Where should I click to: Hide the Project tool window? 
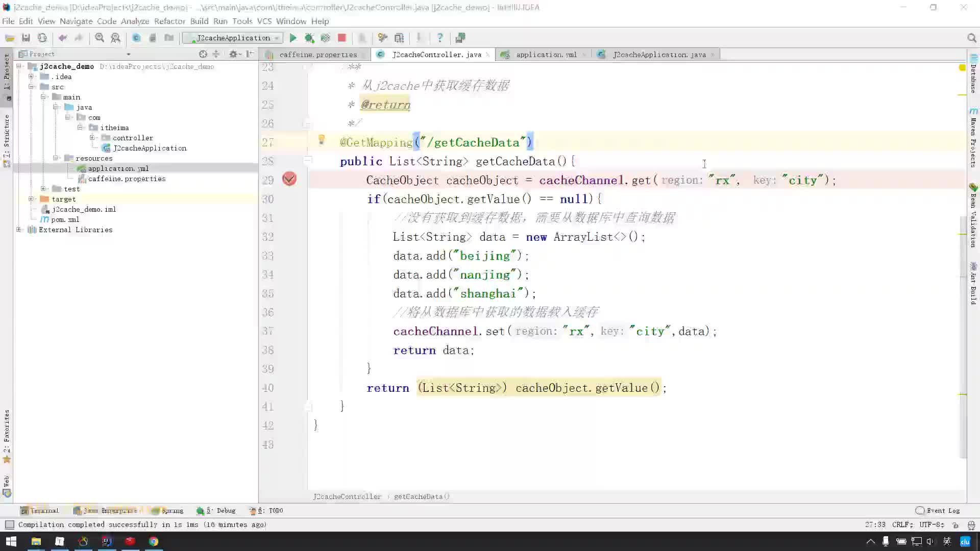pos(250,54)
